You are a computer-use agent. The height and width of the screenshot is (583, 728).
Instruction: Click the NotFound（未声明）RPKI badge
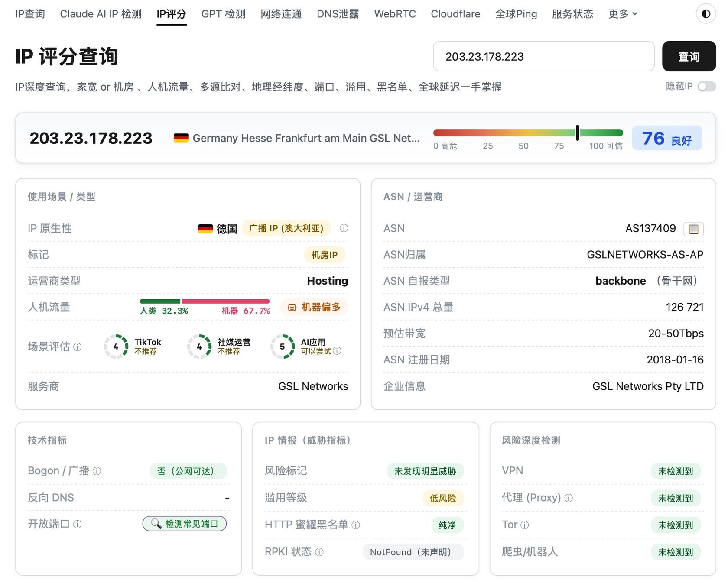pyautogui.click(x=413, y=552)
